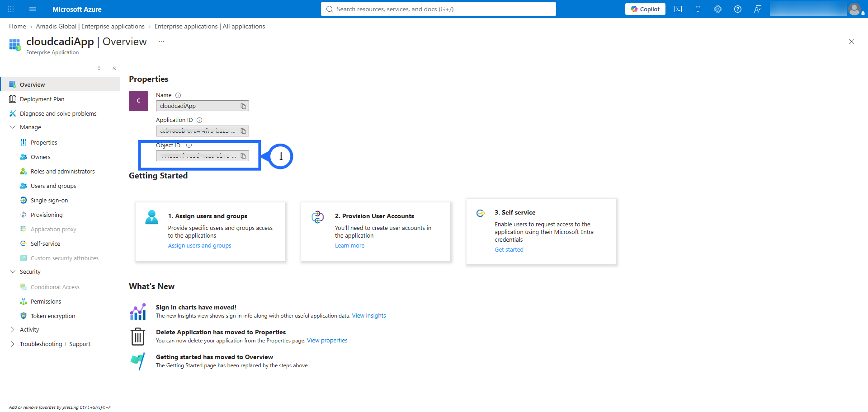
Task: Open the Help question mark menu
Action: coord(738,9)
